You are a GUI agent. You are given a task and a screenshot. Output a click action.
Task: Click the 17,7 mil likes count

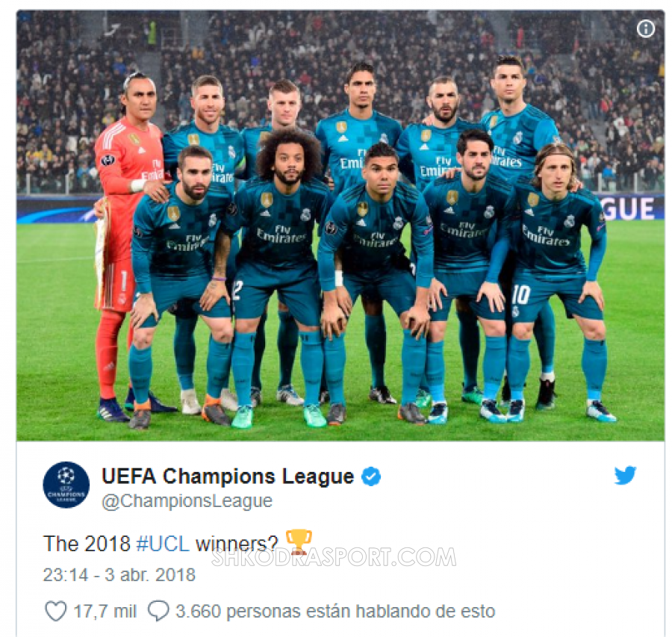coord(105,612)
